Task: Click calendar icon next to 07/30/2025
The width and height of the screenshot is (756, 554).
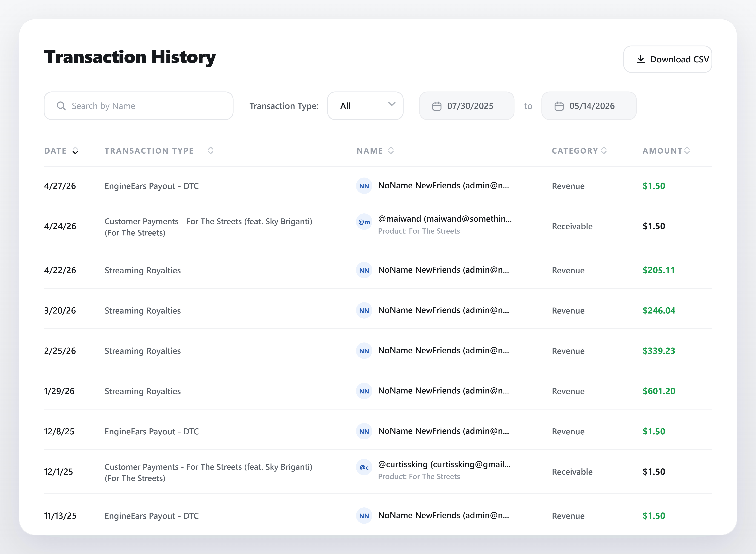Action: pyautogui.click(x=437, y=106)
